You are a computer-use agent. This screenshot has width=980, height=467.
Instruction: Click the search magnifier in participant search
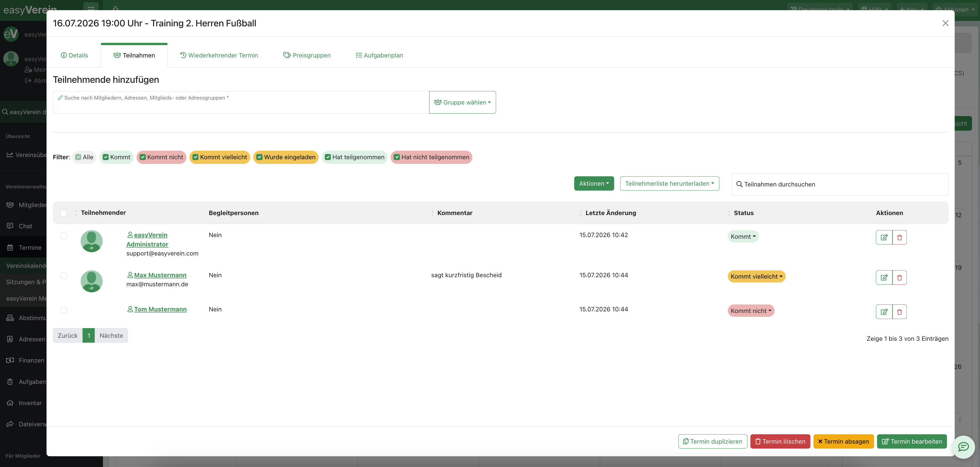click(739, 184)
